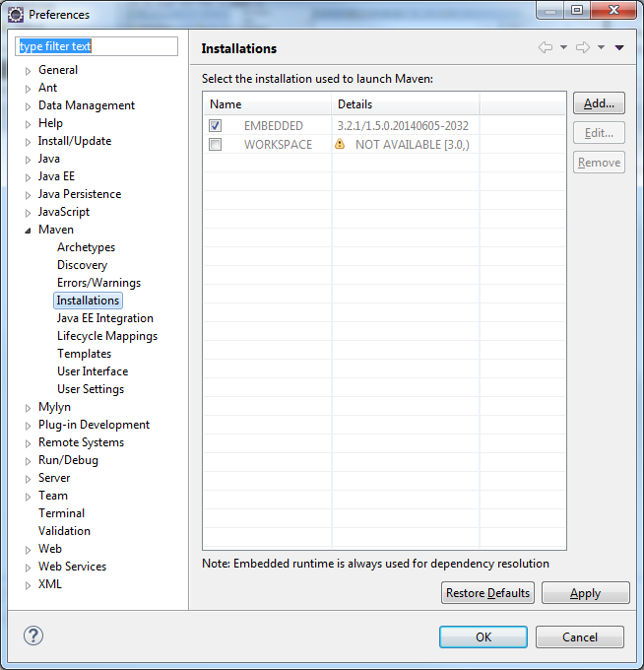Select the Lifecycle Mappings page
The height and width of the screenshot is (670, 644).
[106, 336]
